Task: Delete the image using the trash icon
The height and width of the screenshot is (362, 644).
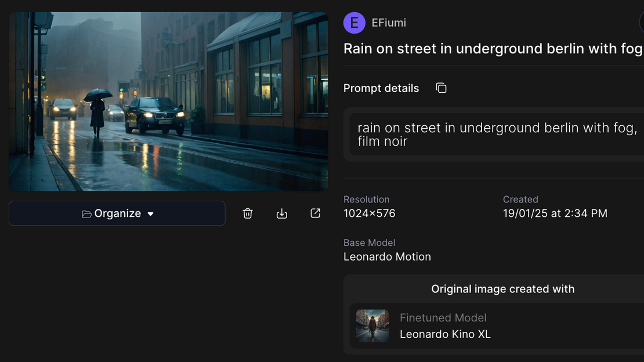Action: point(248,213)
